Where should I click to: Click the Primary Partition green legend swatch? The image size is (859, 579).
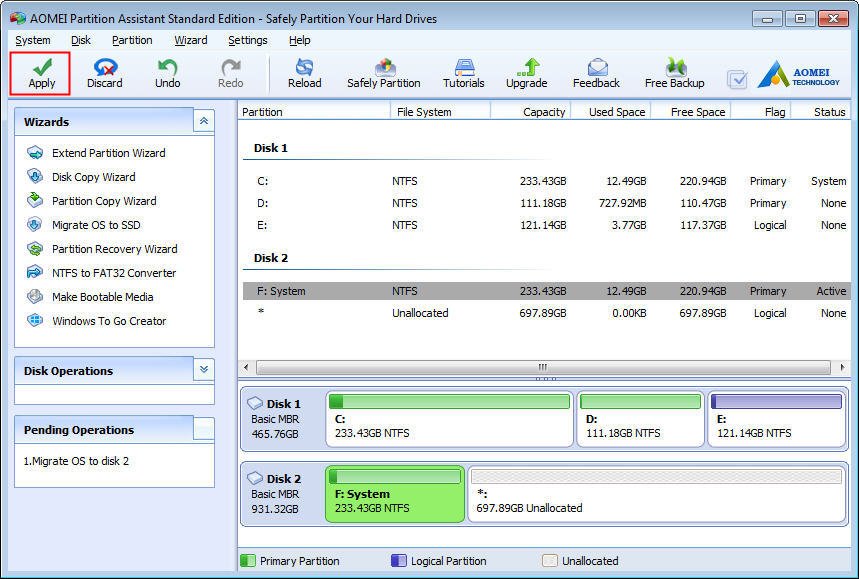pos(248,561)
